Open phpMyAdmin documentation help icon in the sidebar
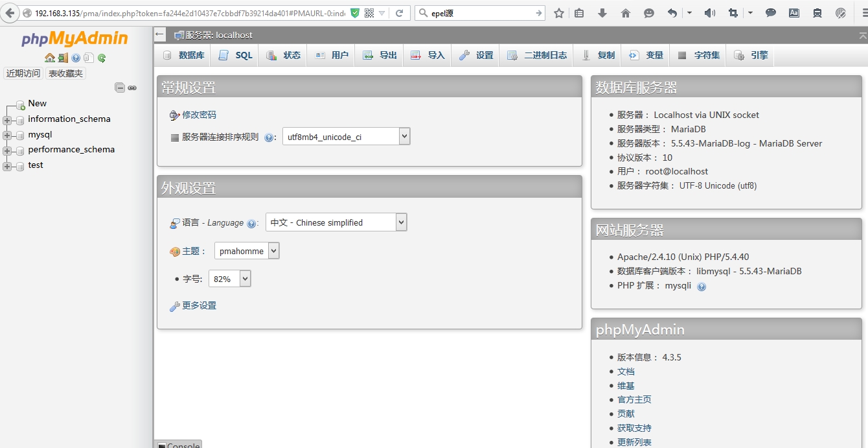This screenshot has width=868, height=448. tap(76, 58)
